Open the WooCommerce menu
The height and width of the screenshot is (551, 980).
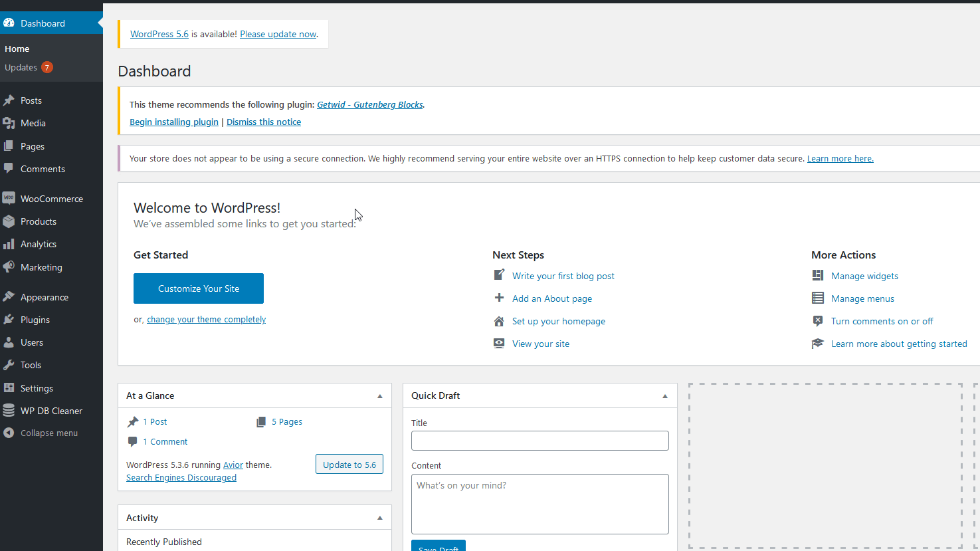[51, 199]
